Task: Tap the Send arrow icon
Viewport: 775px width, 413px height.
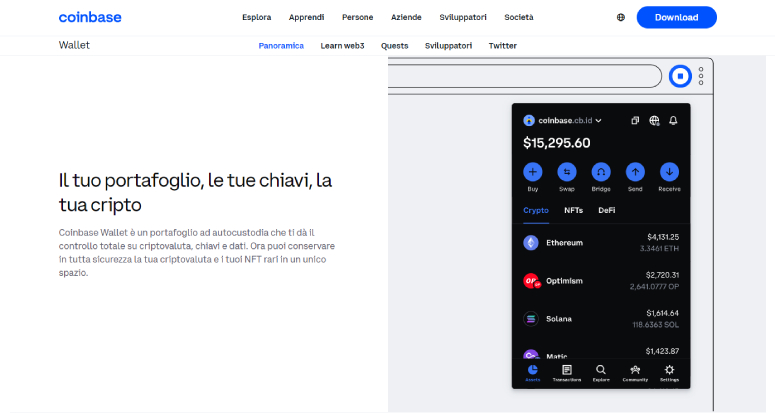Action: click(635, 172)
